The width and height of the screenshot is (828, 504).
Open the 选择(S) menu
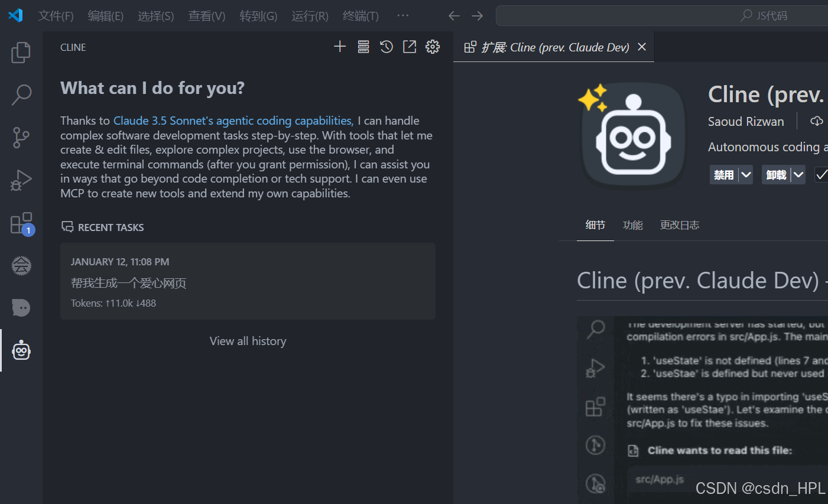(x=156, y=16)
